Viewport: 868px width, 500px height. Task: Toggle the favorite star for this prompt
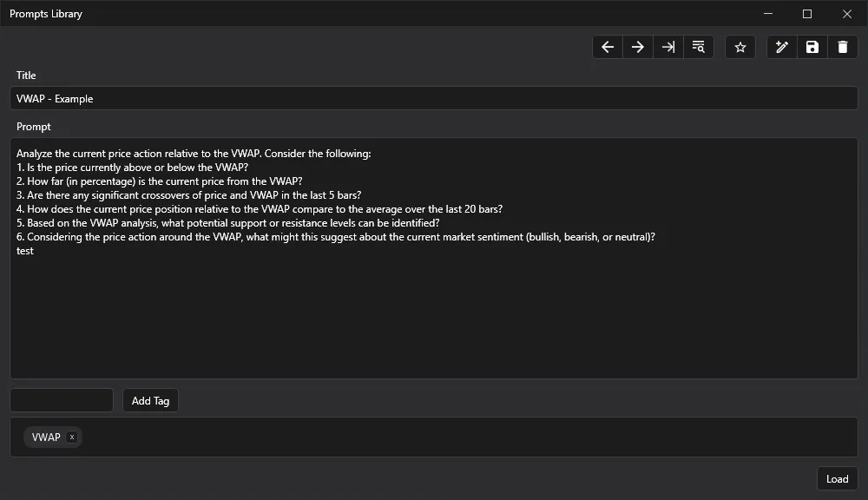coord(740,46)
